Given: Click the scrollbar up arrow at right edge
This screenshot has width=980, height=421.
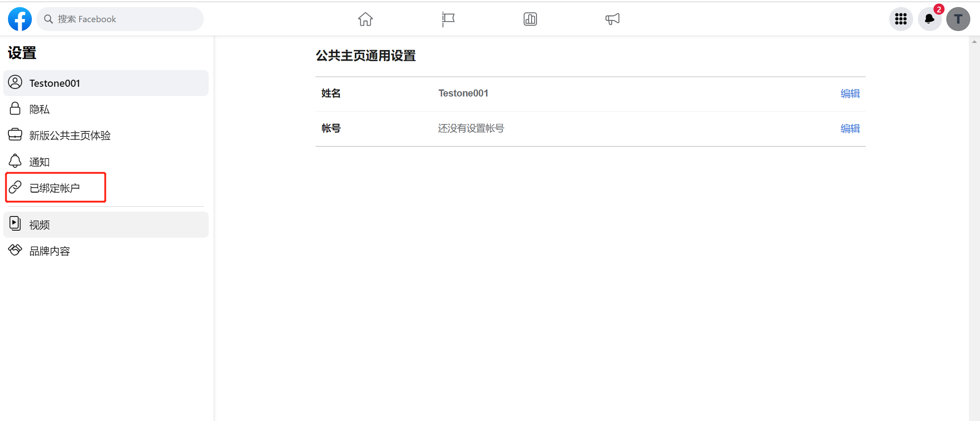Looking at the screenshot, I should tap(974, 42).
